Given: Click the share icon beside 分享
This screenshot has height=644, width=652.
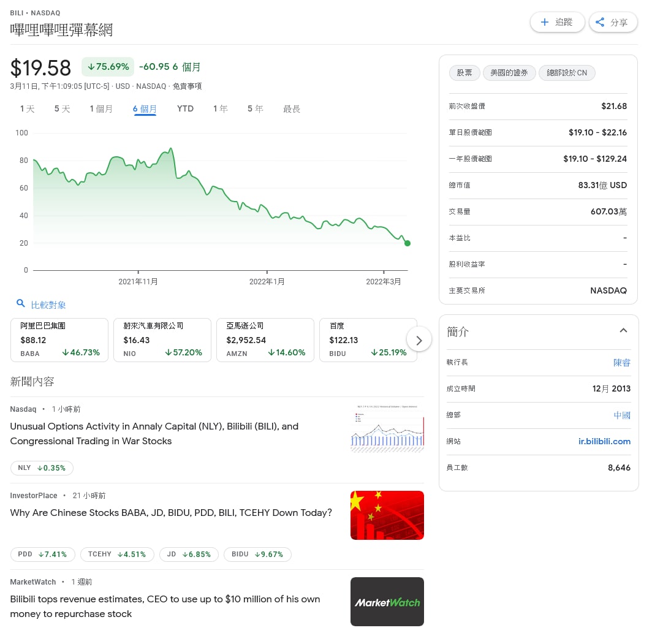Looking at the screenshot, I should coord(599,22).
